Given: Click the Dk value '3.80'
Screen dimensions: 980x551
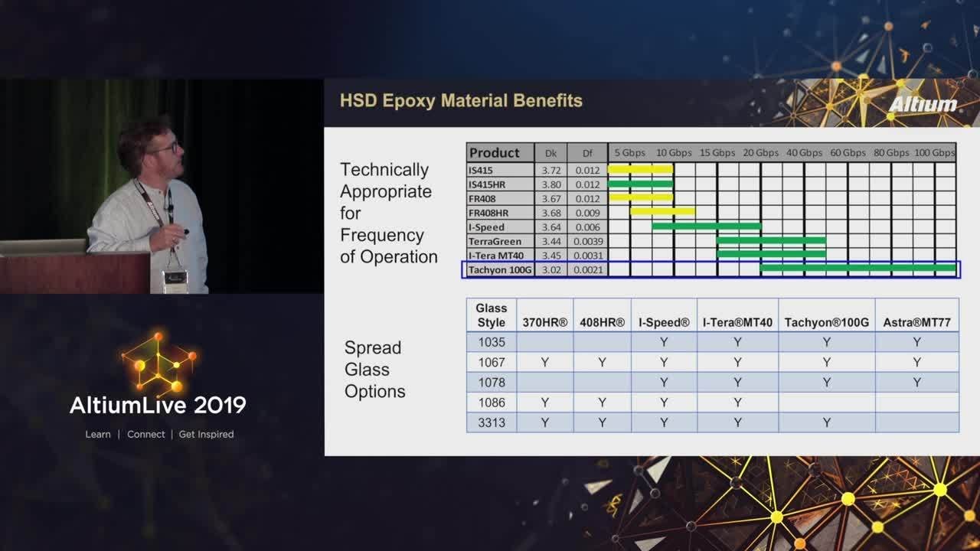Looking at the screenshot, I should click(551, 184).
